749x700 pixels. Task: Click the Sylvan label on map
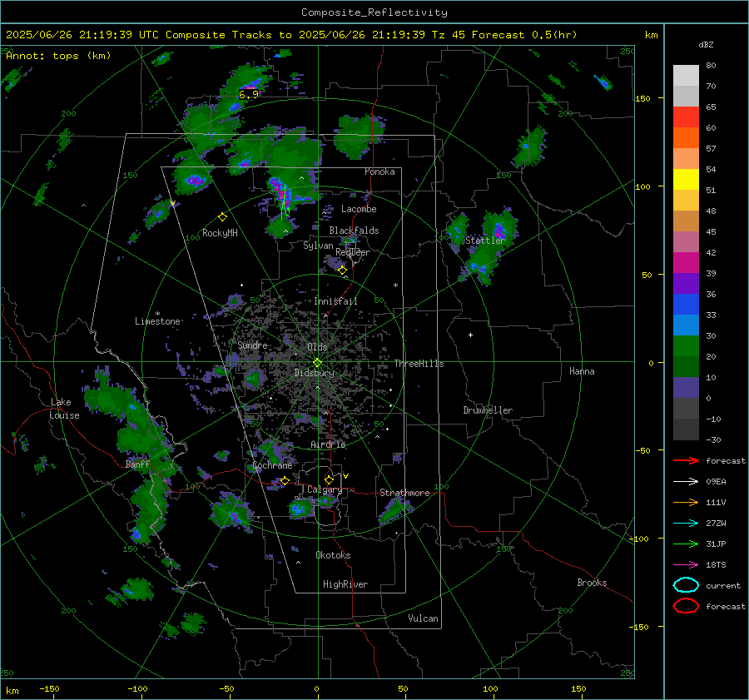[x=318, y=246]
